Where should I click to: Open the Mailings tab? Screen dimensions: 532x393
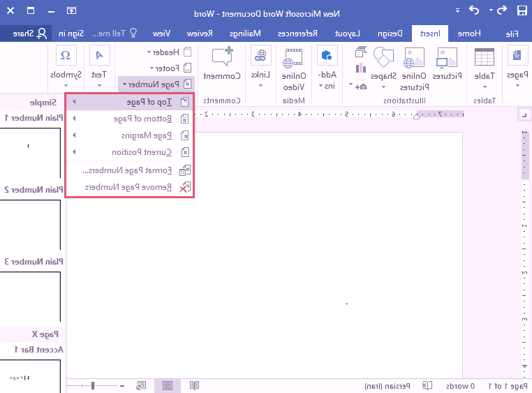click(245, 34)
